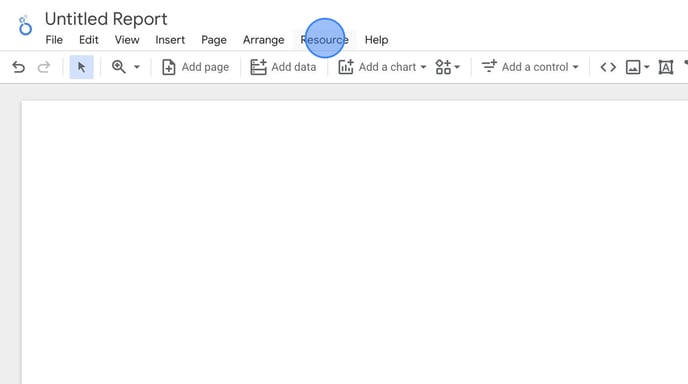Viewport: 688px width, 384px height.
Task: Click the zoom magnifier icon
Action: point(118,67)
